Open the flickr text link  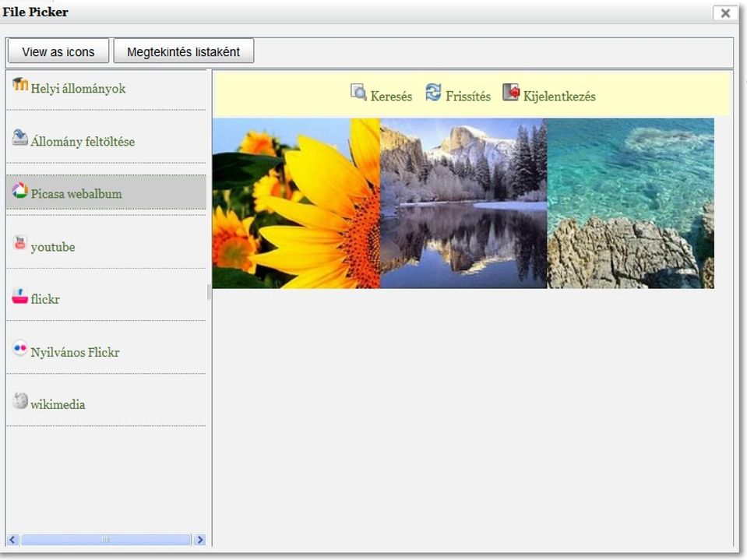point(45,300)
